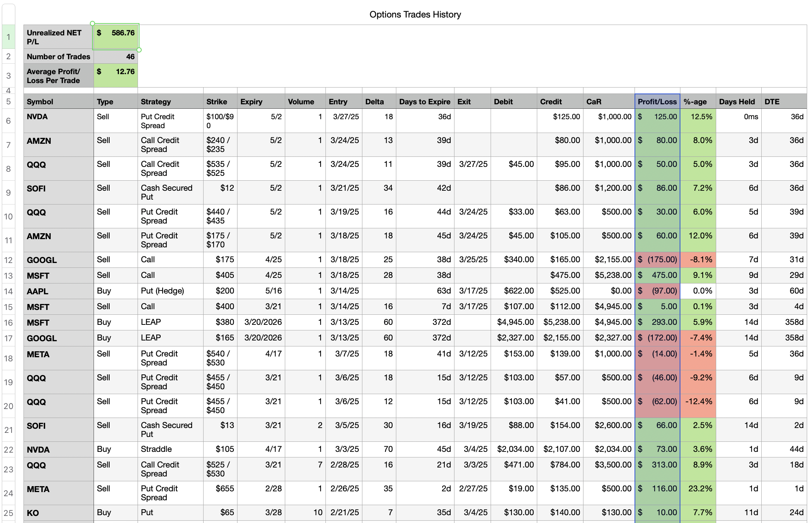Click the Exit column header cell
This screenshot has width=812, height=523.
472,102
